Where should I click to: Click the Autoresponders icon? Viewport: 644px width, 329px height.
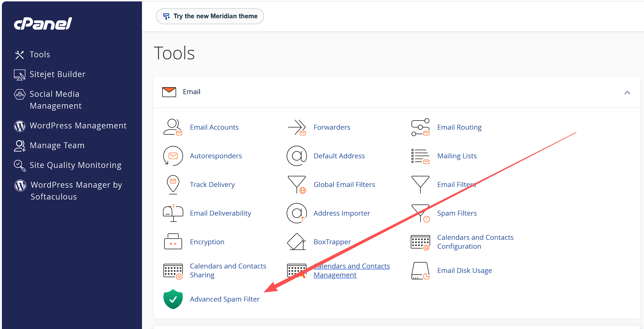point(173,156)
